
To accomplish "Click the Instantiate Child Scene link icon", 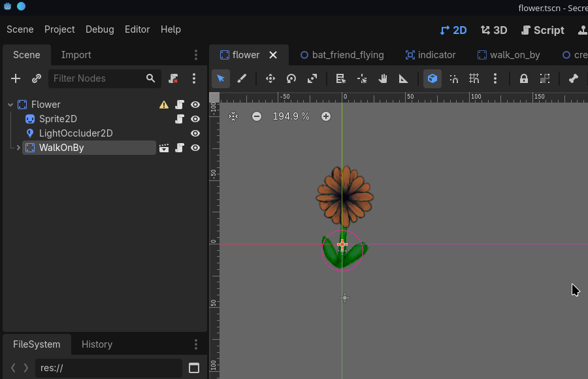I will pyautogui.click(x=37, y=78).
